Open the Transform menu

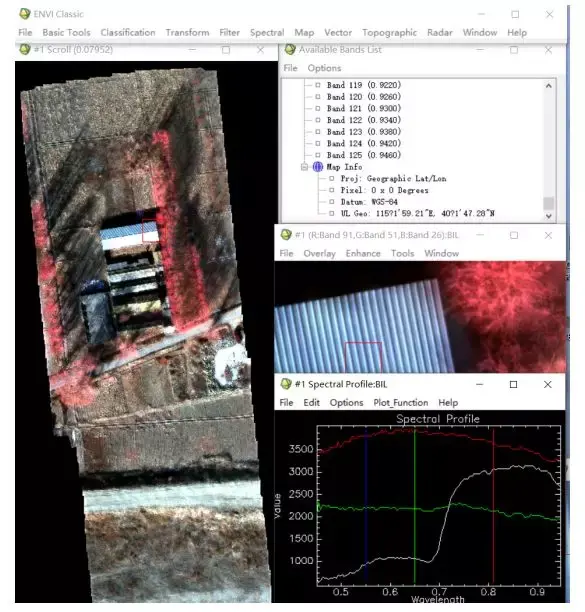187,32
